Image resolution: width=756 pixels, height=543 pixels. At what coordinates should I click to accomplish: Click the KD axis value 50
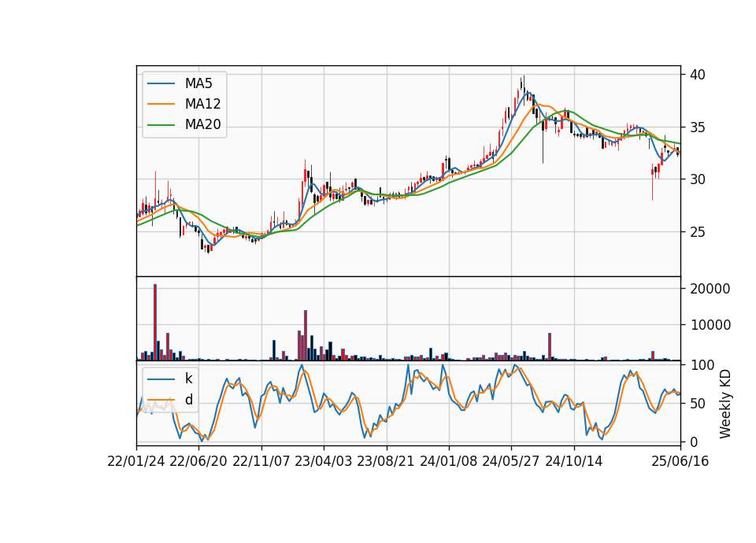click(697, 403)
